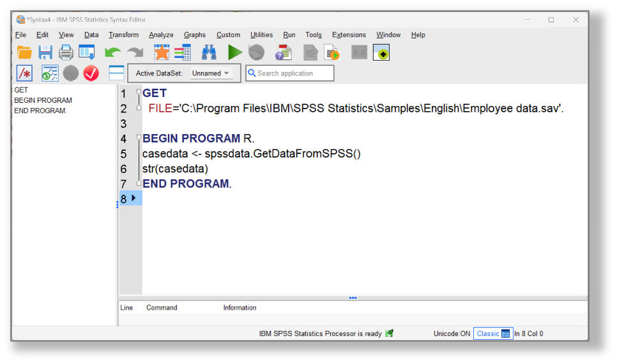Screen dimensions: 617x364
Task: Click the Search application field
Action: click(x=290, y=73)
